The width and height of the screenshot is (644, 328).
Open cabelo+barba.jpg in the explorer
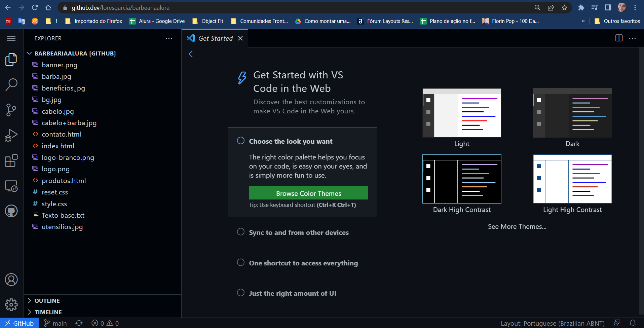tap(103, 123)
